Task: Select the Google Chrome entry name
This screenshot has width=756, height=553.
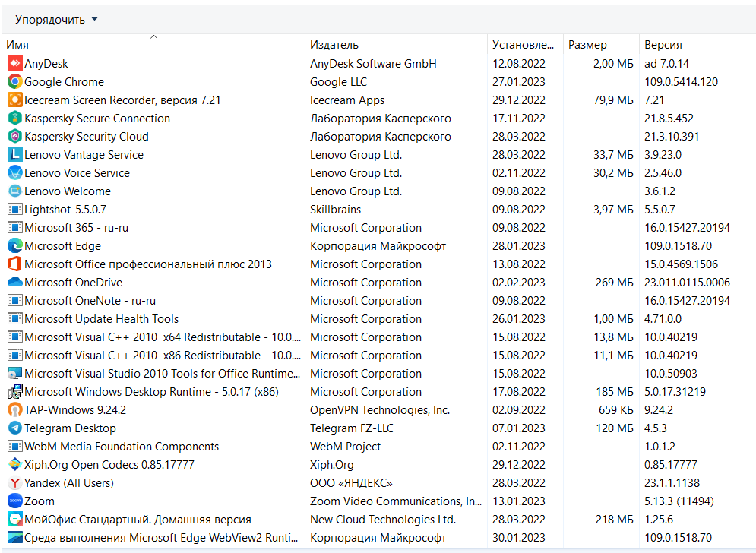Action: (x=64, y=82)
